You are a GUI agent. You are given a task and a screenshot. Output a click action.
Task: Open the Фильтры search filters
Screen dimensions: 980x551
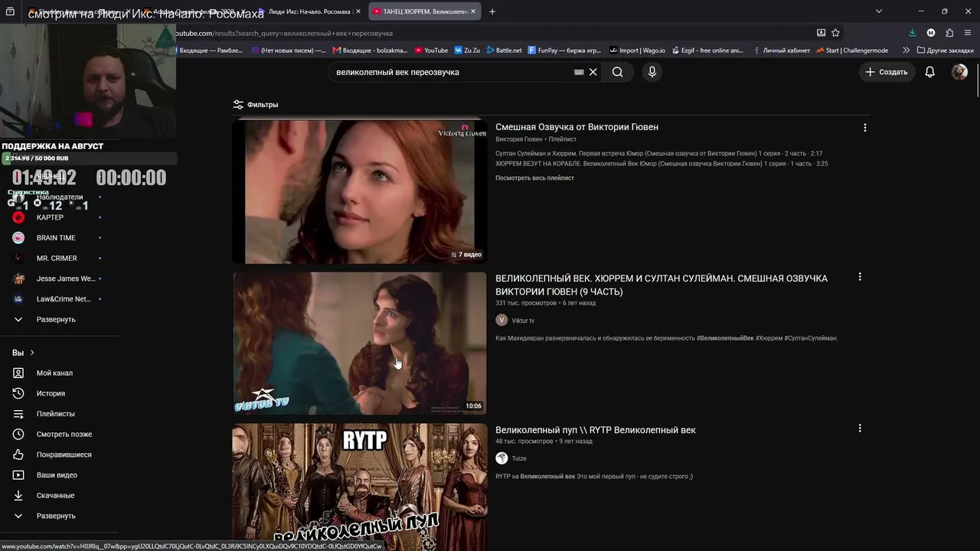(x=256, y=105)
